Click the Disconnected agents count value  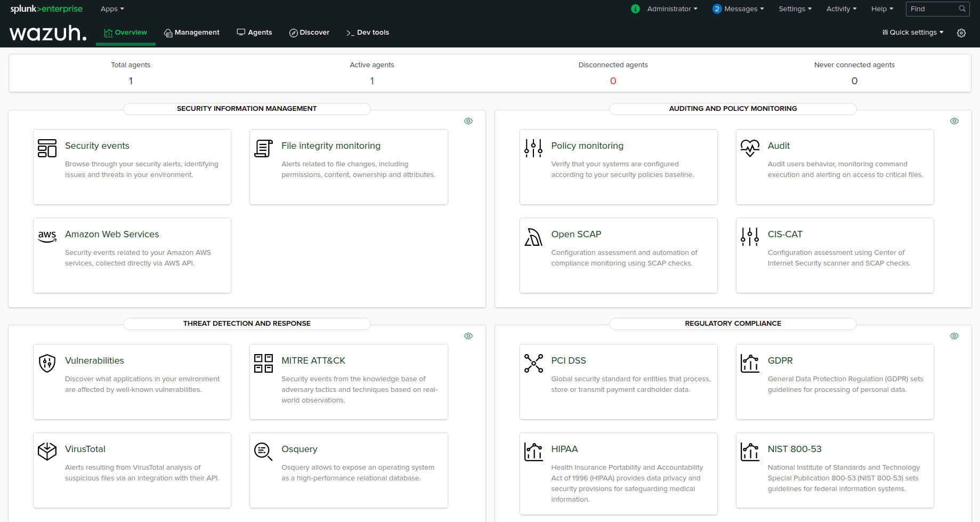coord(613,81)
